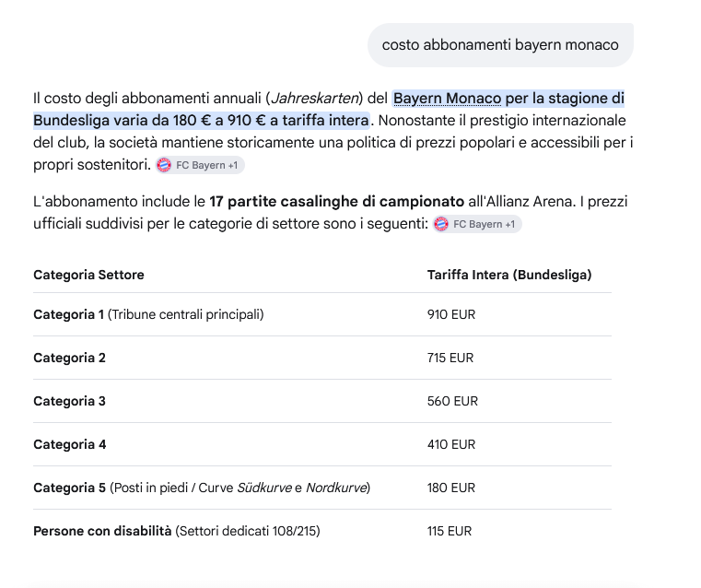701x588 pixels.
Task: Click the 'Categoria Settore' column header
Action: tap(88, 275)
